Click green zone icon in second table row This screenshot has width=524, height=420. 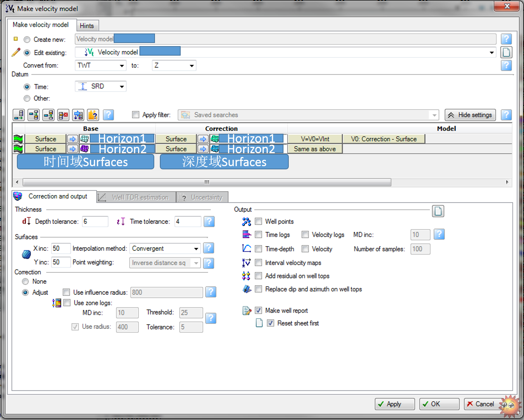pos(18,149)
